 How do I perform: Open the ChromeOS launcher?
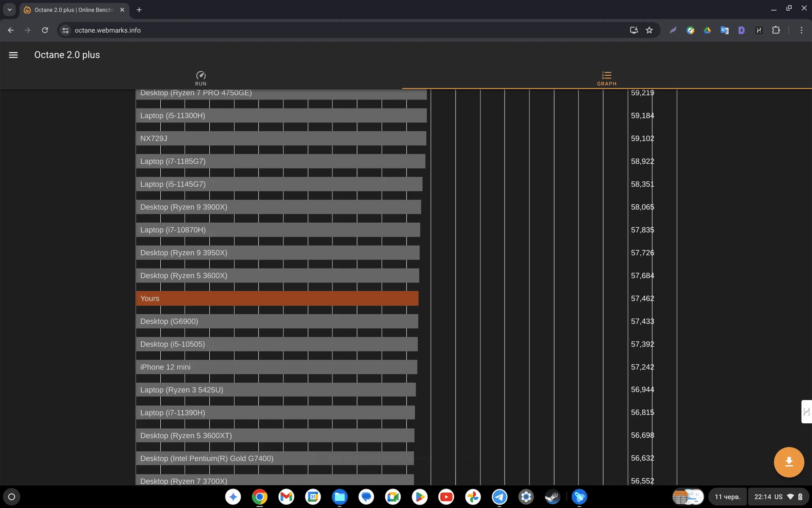[11, 497]
